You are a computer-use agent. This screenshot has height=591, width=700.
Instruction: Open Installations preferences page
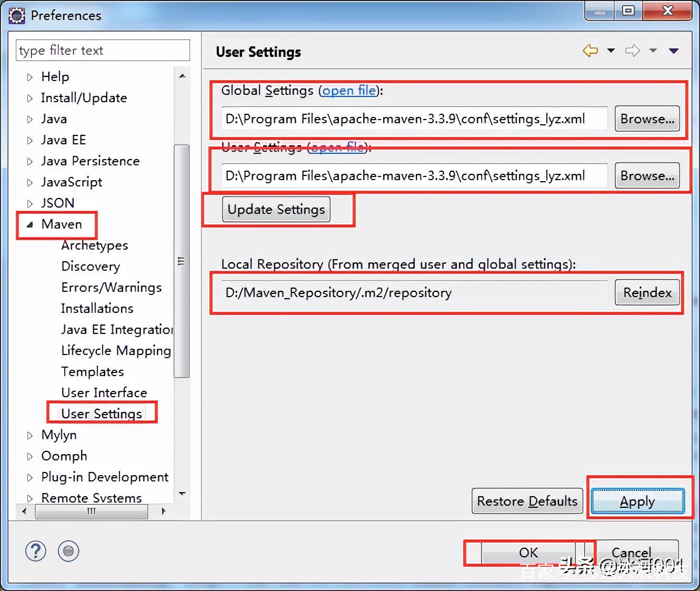tap(97, 309)
